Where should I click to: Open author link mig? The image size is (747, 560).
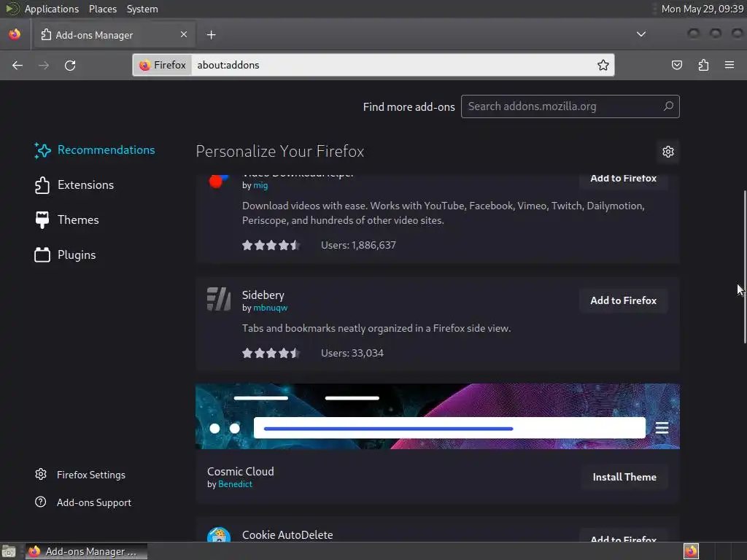tap(260, 185)
